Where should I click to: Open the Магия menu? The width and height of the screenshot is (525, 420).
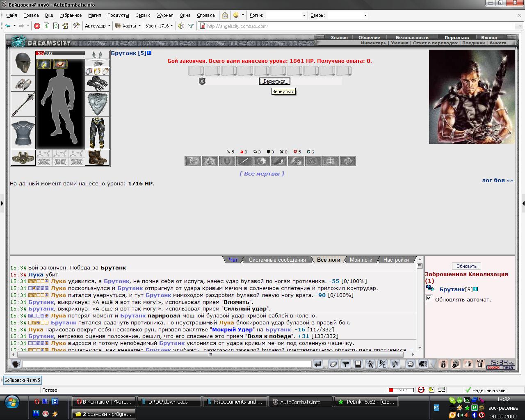(x=94, y=15)
